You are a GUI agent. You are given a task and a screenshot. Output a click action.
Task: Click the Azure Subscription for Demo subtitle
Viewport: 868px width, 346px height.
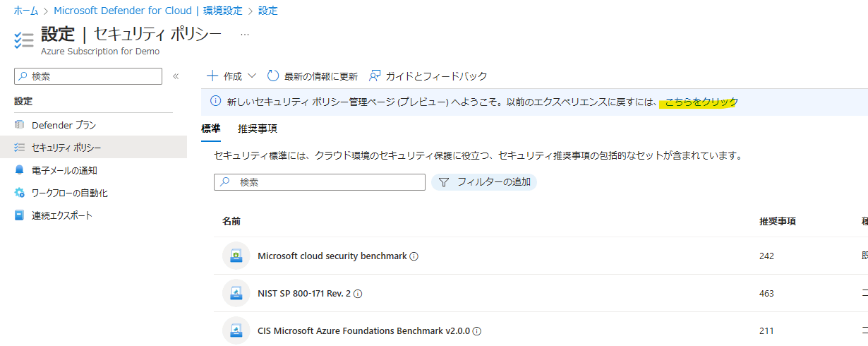point(100,52)
